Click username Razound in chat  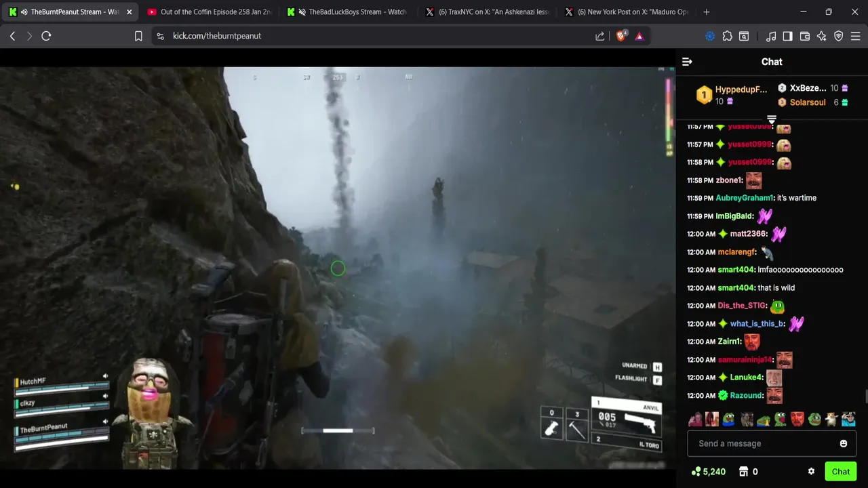746,396
